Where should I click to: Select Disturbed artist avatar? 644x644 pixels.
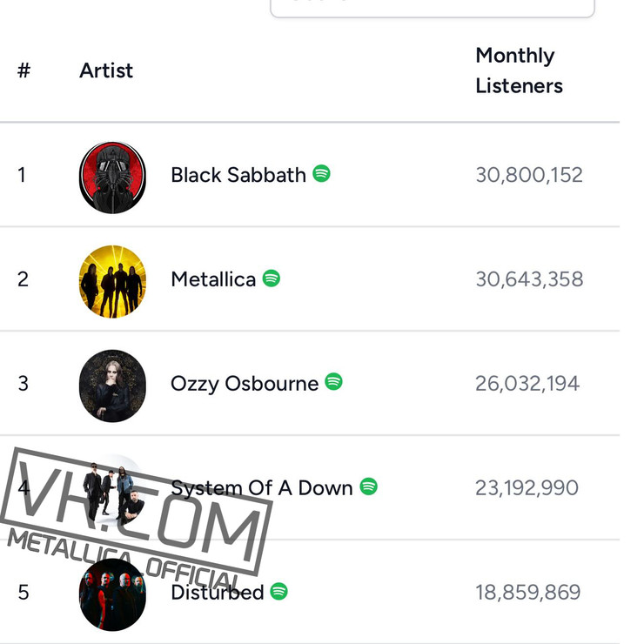[x=112, y=594]
